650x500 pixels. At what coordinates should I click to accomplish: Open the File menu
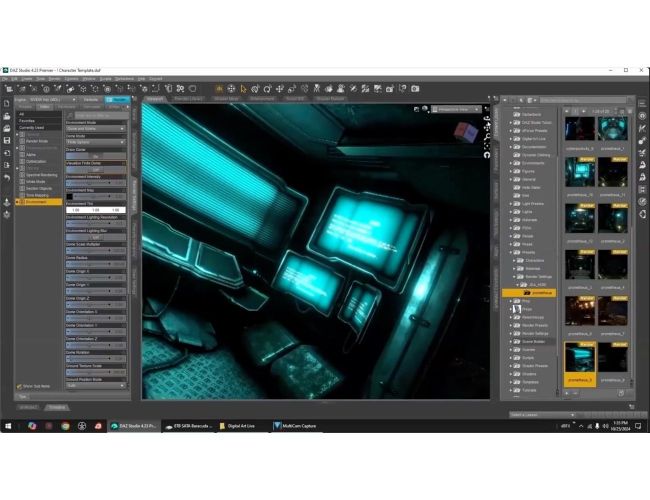[x=5, y=79]
